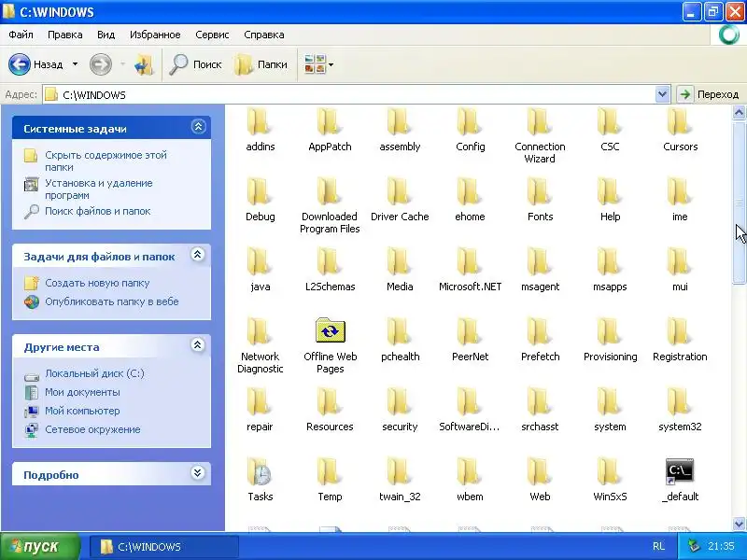Select the Microsoft.NET folder icon
Screen dimensions: 747x560
pos(470,261)
